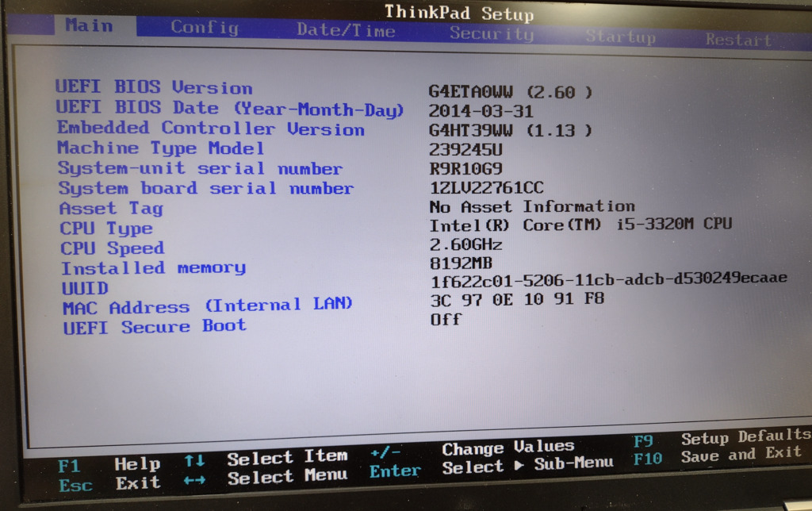Click the +/- Change Values symbol
The image size is (812, 511).
385,451
